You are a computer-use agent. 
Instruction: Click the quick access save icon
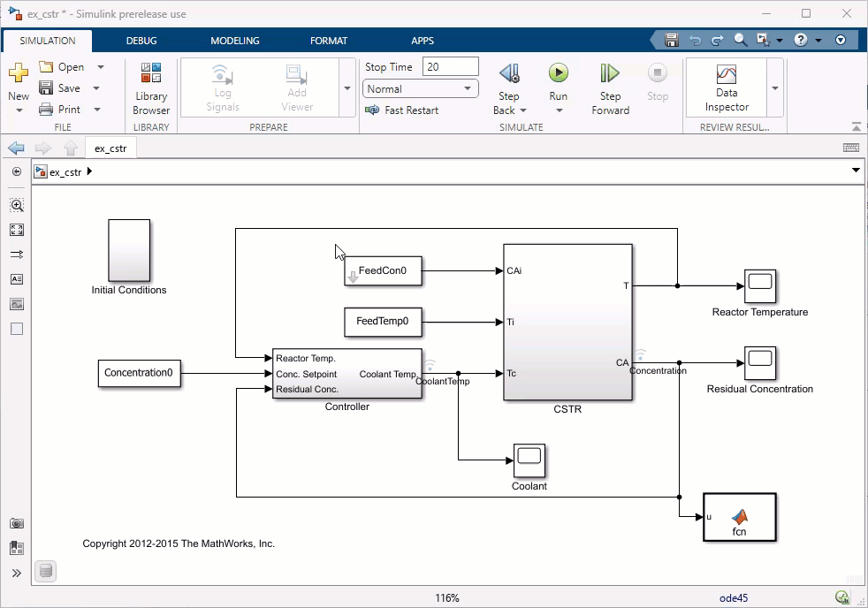pos(672,40)
